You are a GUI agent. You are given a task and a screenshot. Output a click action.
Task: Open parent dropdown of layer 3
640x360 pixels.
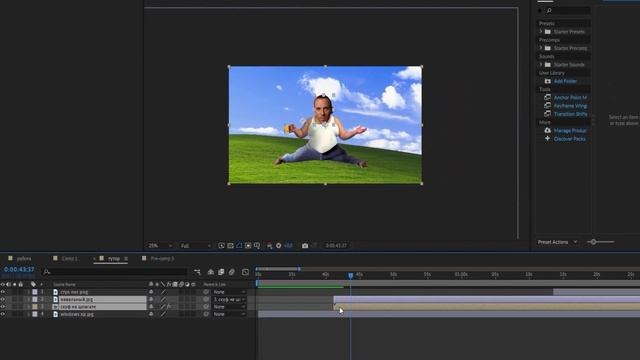229,307
